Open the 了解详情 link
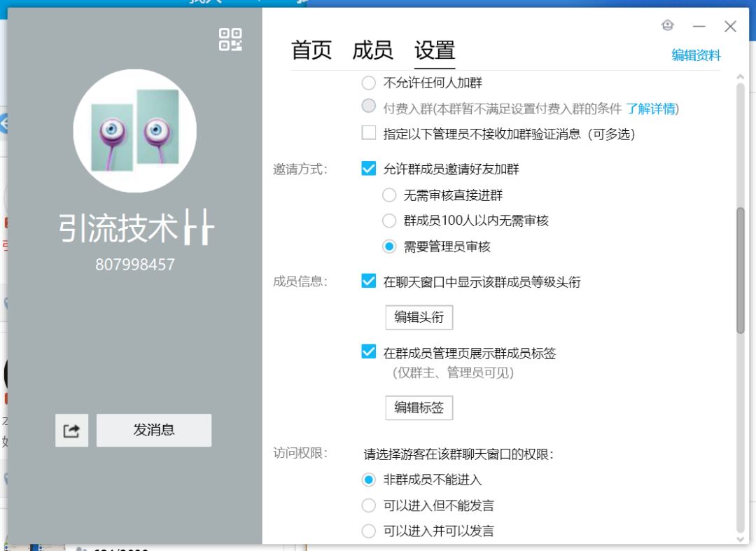This screenshot has height=551, width=756. pos(650,109)
